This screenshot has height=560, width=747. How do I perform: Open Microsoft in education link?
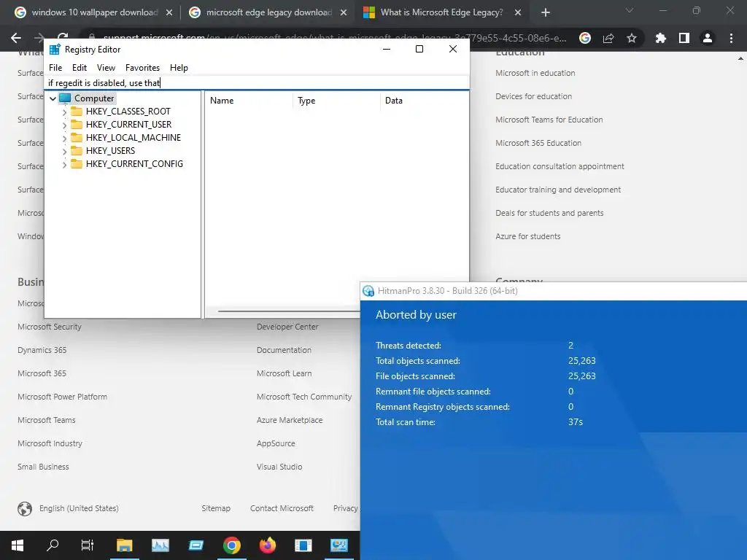[x=535, y=73]
